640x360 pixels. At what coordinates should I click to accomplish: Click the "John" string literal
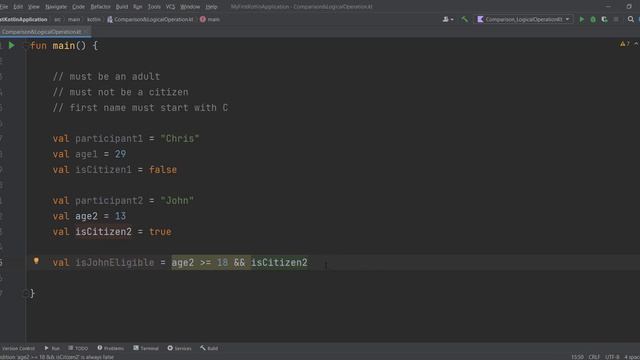tap(177, 200)
